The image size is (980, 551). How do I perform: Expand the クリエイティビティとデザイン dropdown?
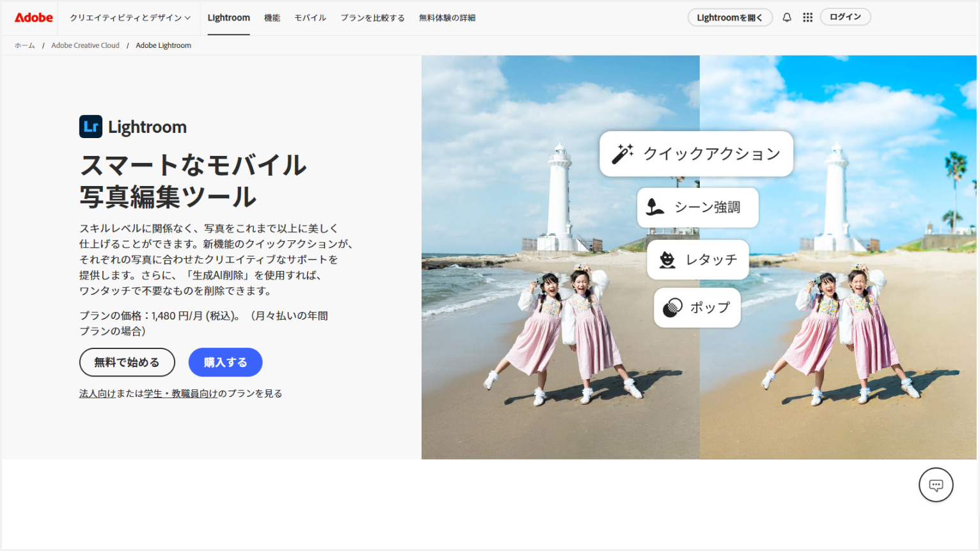tap(129, 17)
